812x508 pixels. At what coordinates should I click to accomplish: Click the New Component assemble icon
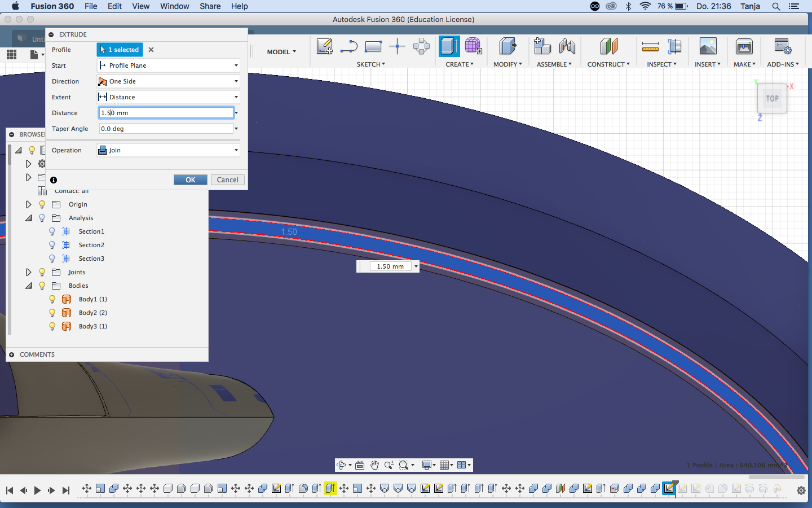pyautogui.click(x=542, y=46)
